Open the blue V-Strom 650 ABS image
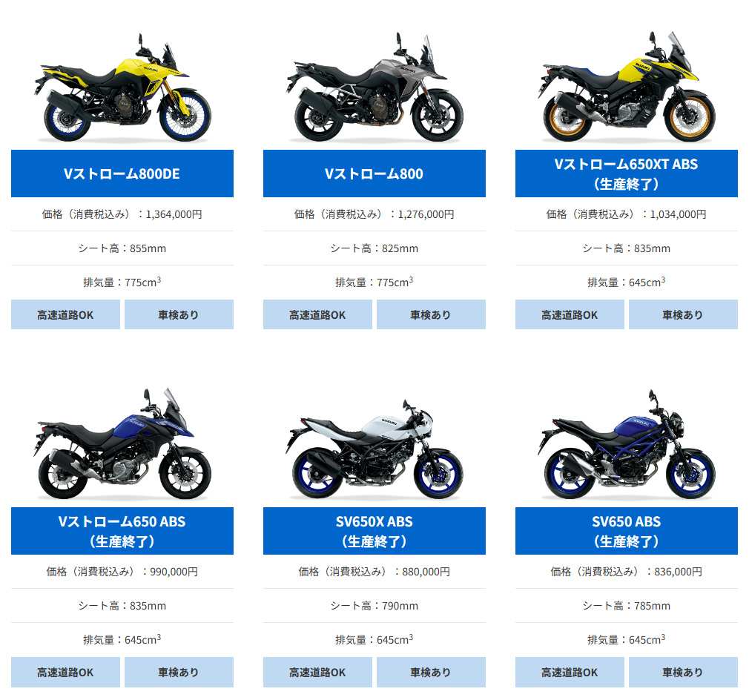This screenshot has width=749, height=700. tap(122, 444)
